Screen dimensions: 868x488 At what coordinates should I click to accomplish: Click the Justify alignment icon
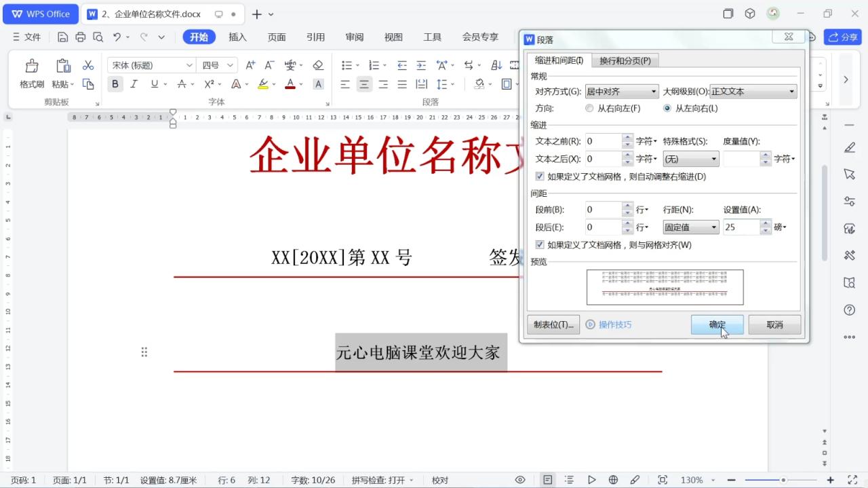(402, 84)
